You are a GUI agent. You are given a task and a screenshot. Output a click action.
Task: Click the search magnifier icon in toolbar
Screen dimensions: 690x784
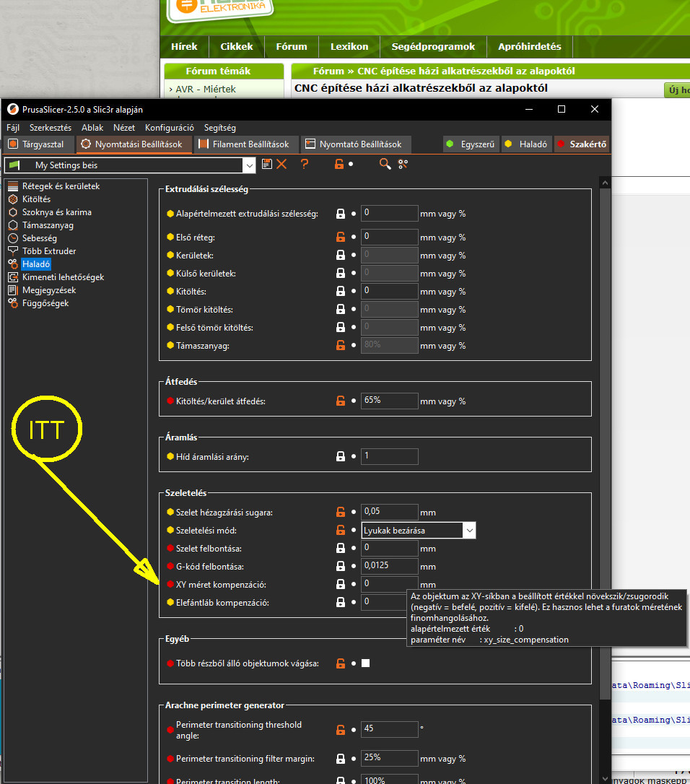(385, 164)
